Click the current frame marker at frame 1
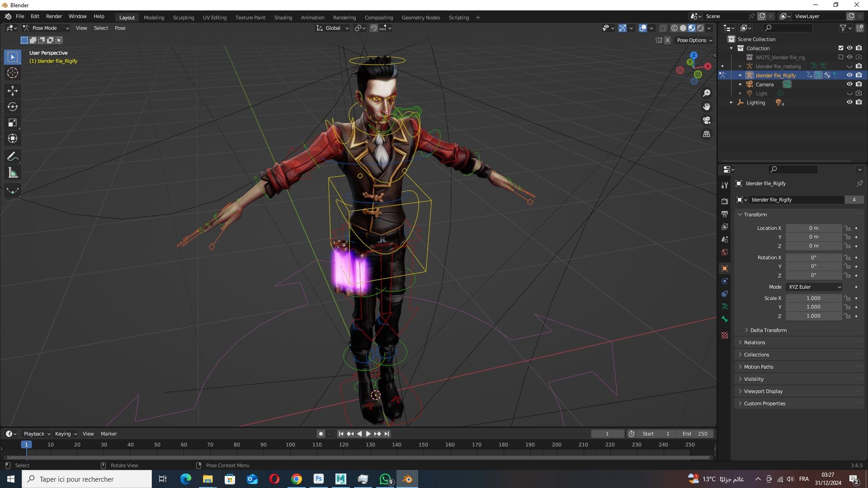The height and width of the screenshot is (488, 868). click(26, 445)
